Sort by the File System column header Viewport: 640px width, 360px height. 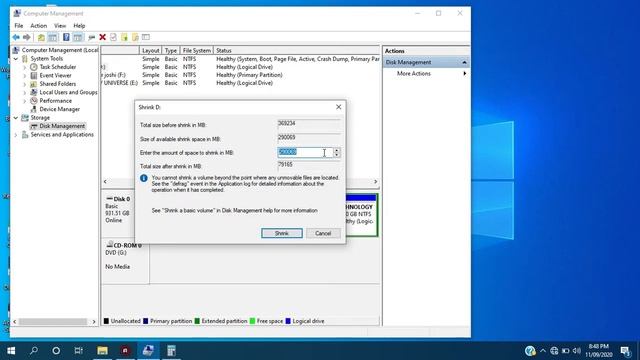(x=197, y=51)
